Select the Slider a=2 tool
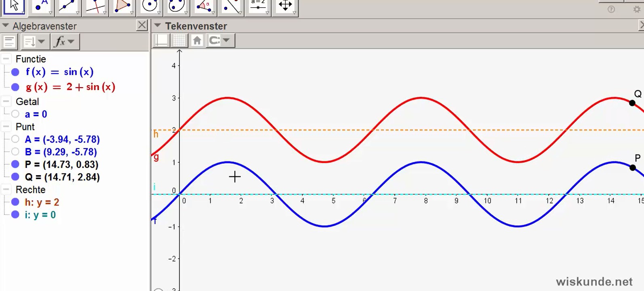Image resolution: width=644 pixels, height=291 pixels. [258, 7]
